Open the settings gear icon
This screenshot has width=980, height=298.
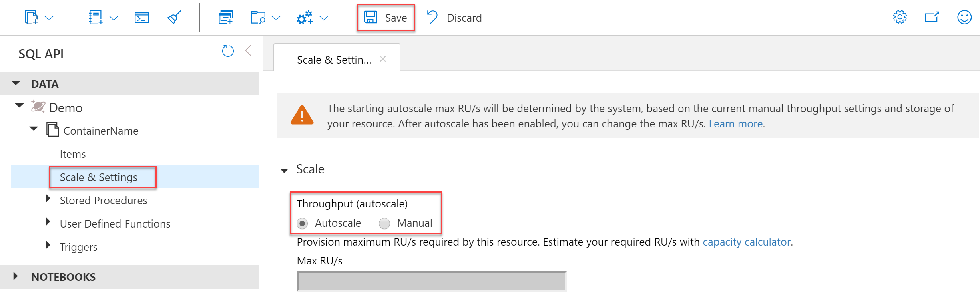pyautogui.click(x=900, y=17)
